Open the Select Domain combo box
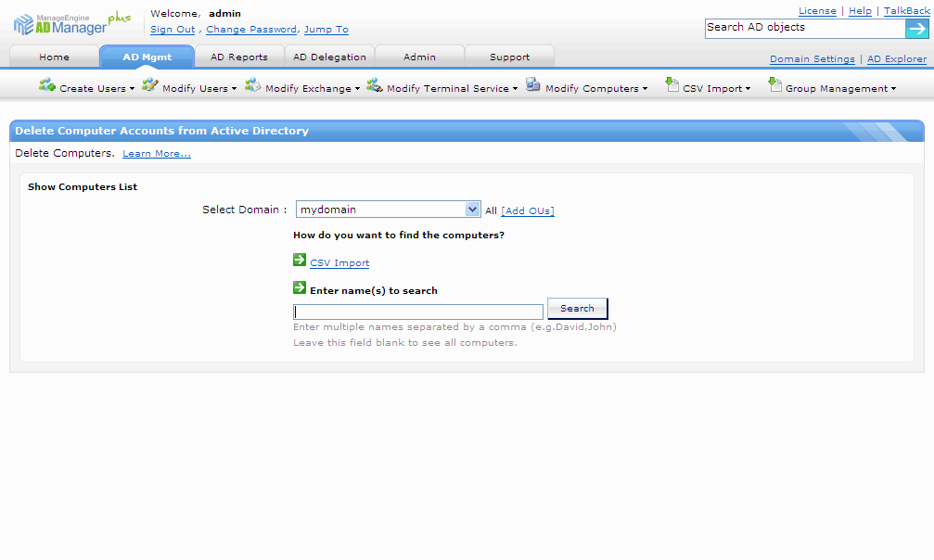934x560 pixels. click(x=388, y=210)
